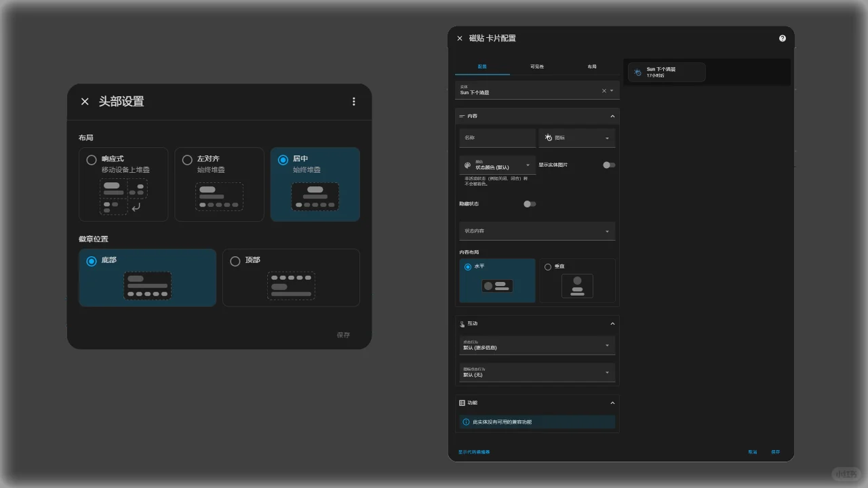Open the 点击行为 dropdown showing 默认(更多信息)
Viewport: 868px width, 488px height.
537,344
